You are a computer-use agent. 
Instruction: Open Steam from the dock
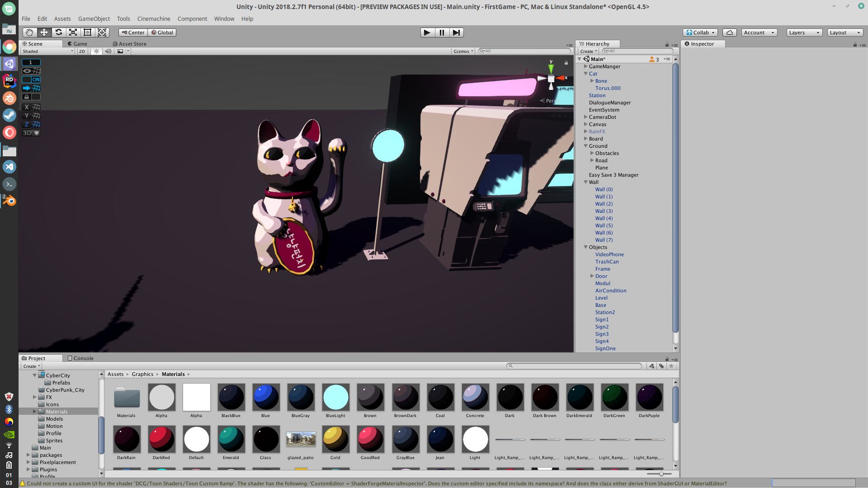click(x=9, y=115)
